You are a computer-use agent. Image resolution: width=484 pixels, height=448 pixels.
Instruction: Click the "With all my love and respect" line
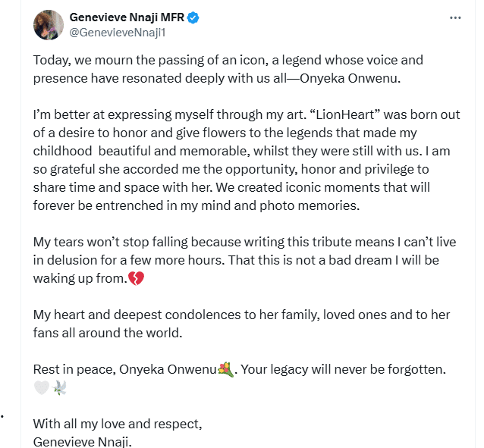[x=118, y=423]
